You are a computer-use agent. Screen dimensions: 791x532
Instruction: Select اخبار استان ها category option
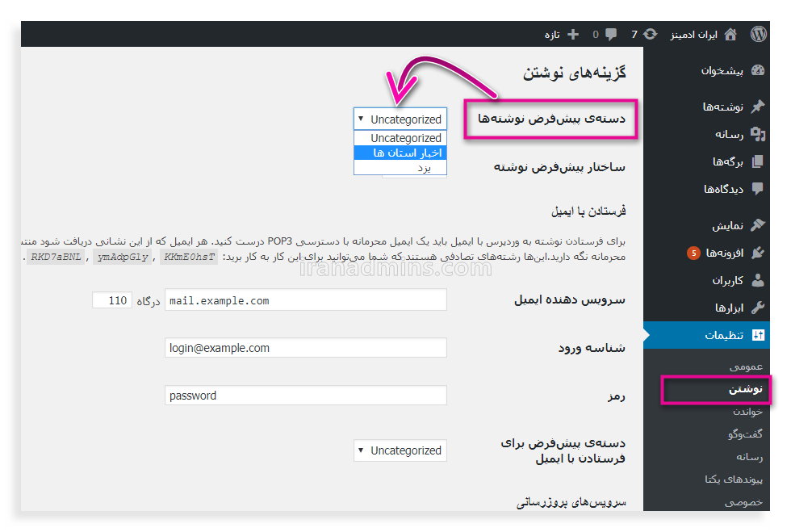click(x=400, y=153)
